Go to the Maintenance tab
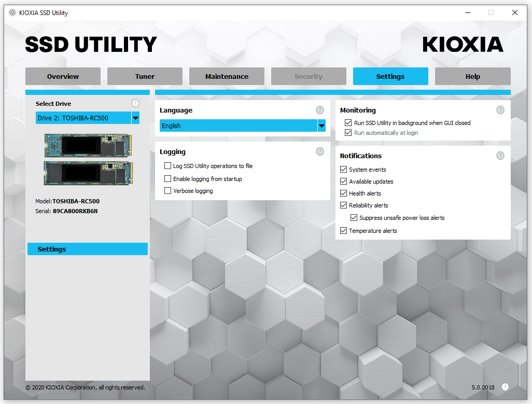This screenshot has width=532, height=404. [227, 76]
